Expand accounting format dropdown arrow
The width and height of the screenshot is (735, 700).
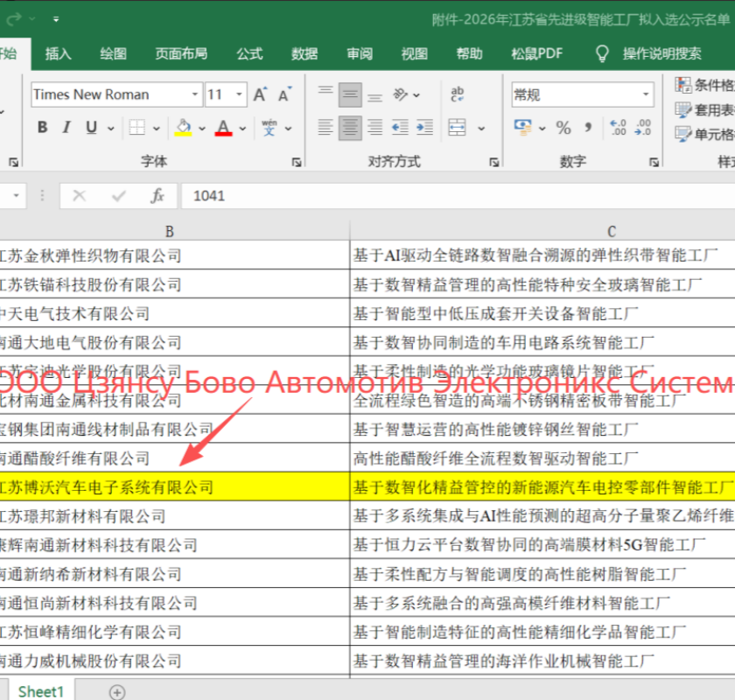(542, 128)
